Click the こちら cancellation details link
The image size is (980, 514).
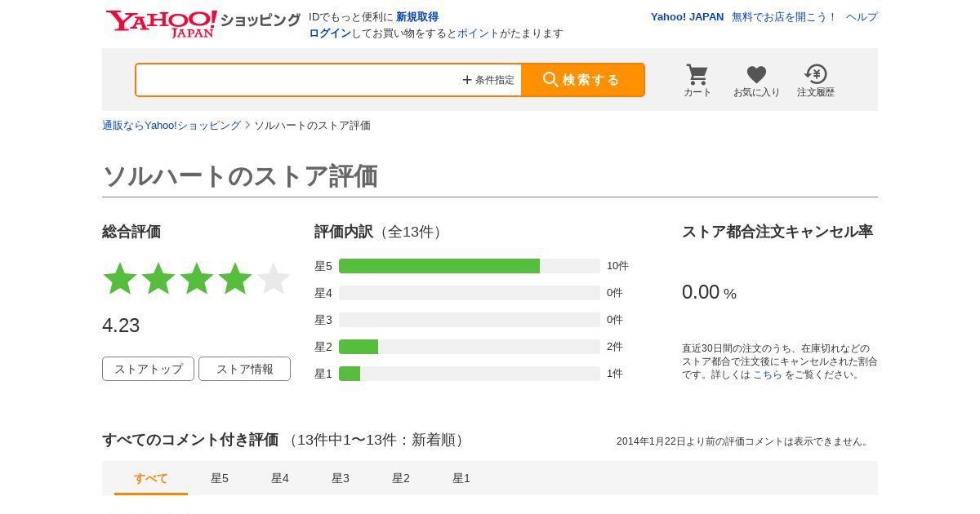(767, 374)
